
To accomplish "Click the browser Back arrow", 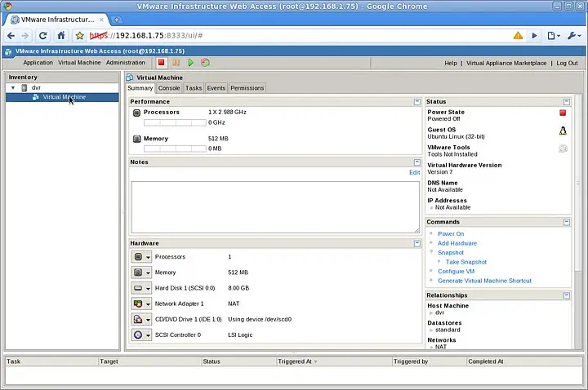I will pyautogui.click(x=11, y=36).
